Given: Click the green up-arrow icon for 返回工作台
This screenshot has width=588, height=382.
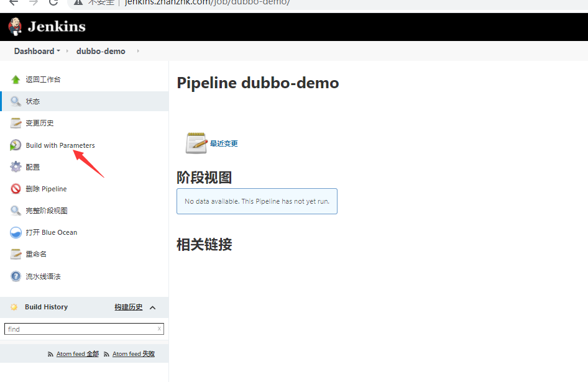Looking at the screenshot, I should click(16, 80).
